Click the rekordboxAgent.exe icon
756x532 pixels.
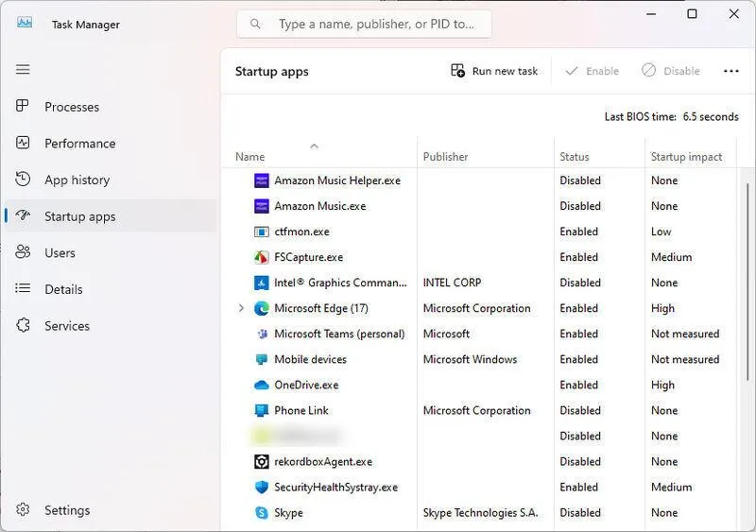(x=262, y=461)
